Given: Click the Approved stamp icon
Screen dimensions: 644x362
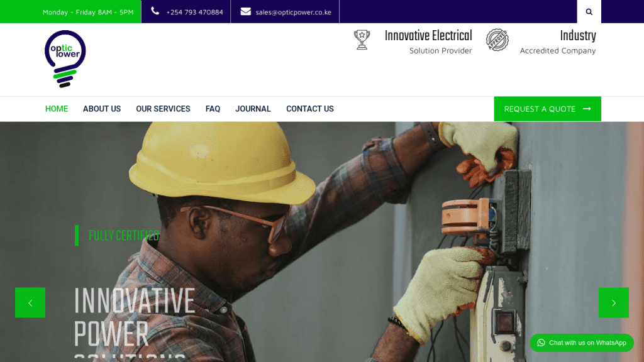Looking at the screenshot, I should pyautogui.click(x=497, y=40).
